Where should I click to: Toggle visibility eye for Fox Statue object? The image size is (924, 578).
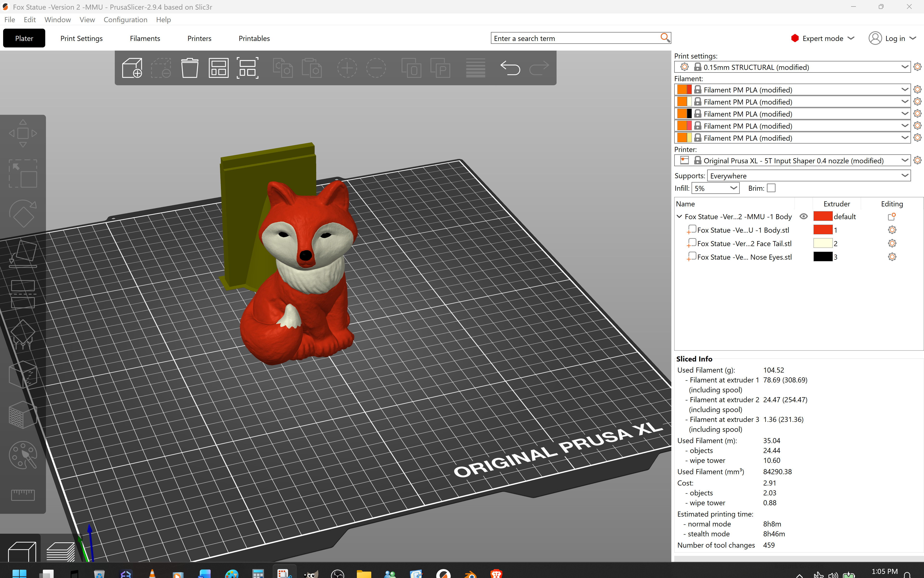coord(803,216)
